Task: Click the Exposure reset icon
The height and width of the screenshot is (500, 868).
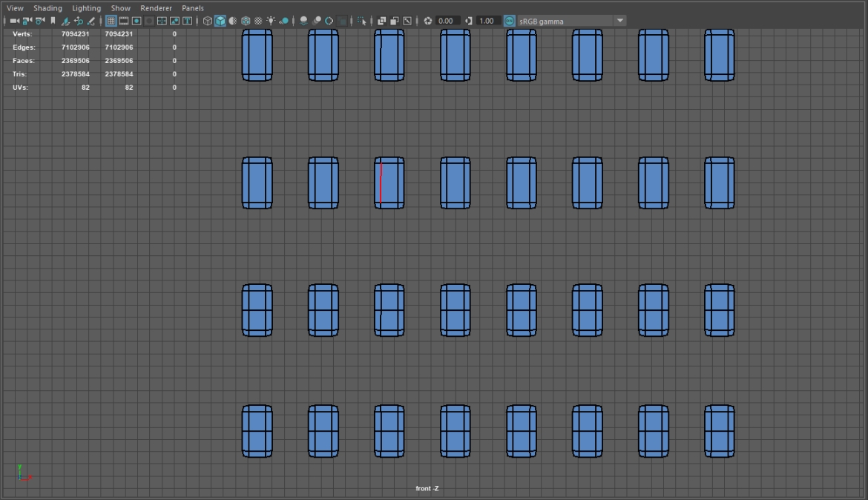Action: 428,21
